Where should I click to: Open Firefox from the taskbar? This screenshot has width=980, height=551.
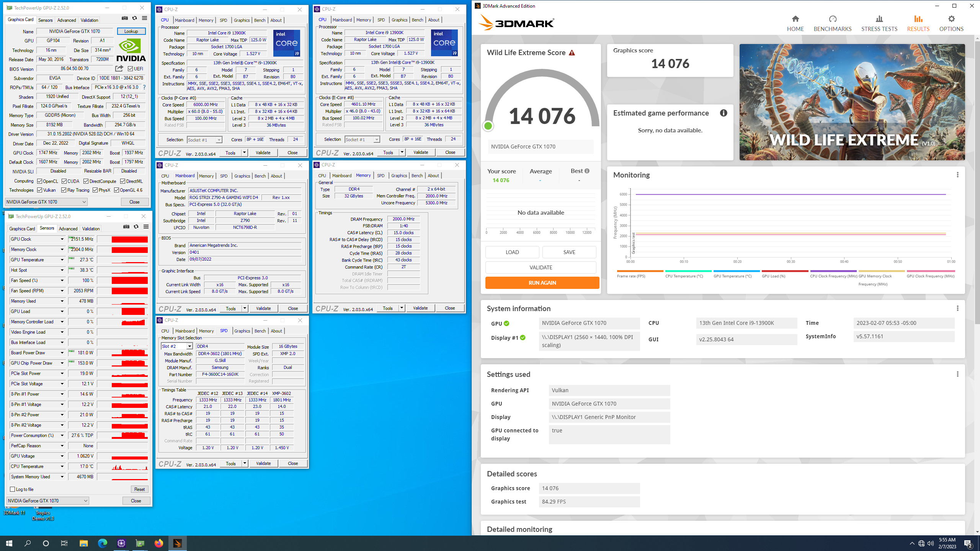tap(158, 543)
